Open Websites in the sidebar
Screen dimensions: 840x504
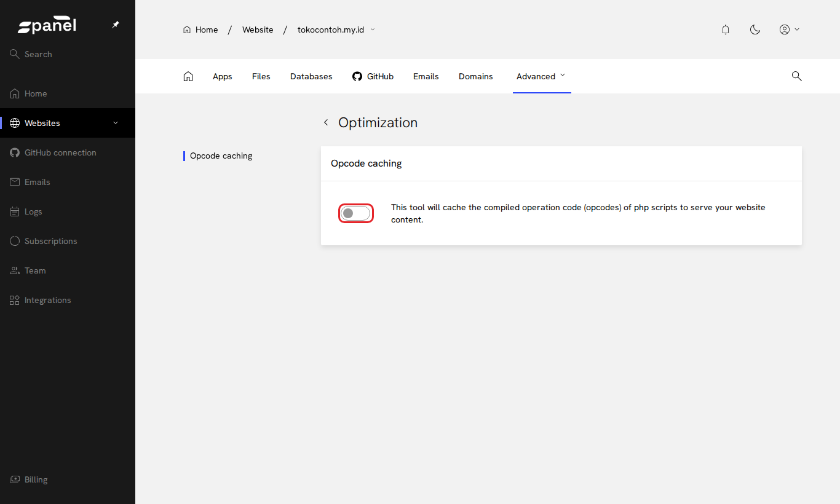pyautogui.click(x=68, y=123)
